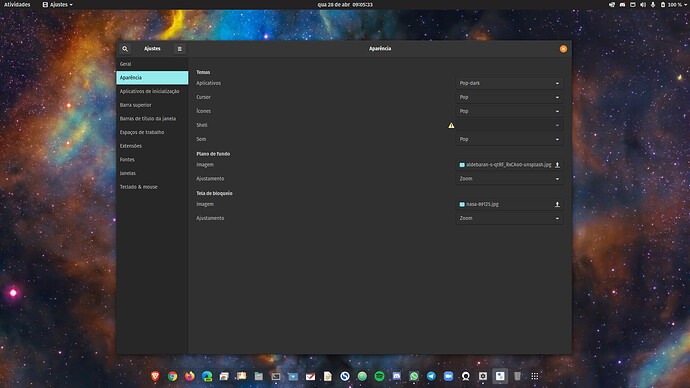Launch Telegram from the dock
The image size is (690, 388).
(x=431, y=376)
